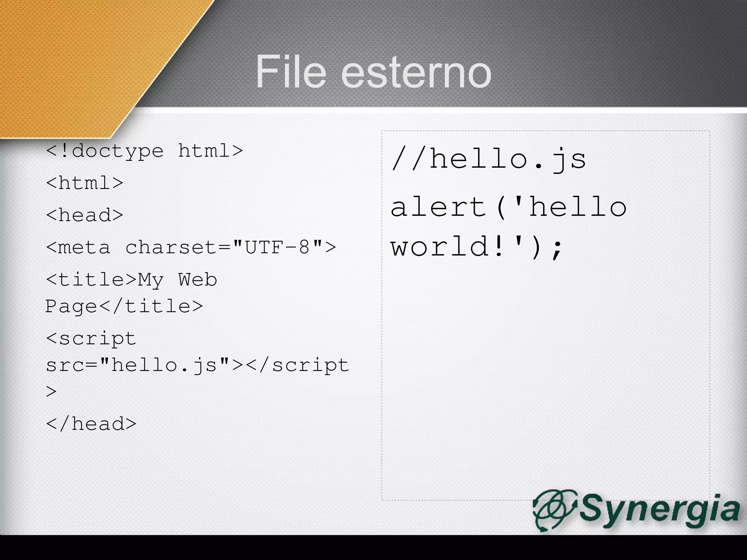747x560 pixels.
Task: Click the '//hello.js' comment line
Action: point(488,159)
